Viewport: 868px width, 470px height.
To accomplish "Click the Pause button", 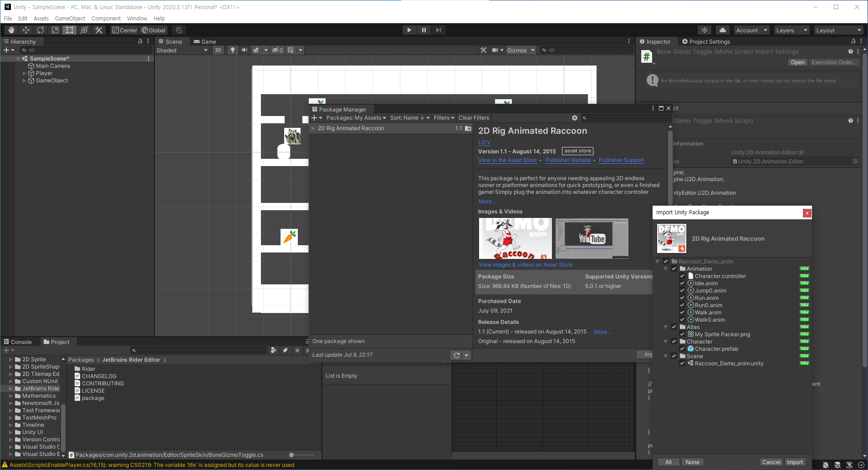I will (x=424, y=30).
